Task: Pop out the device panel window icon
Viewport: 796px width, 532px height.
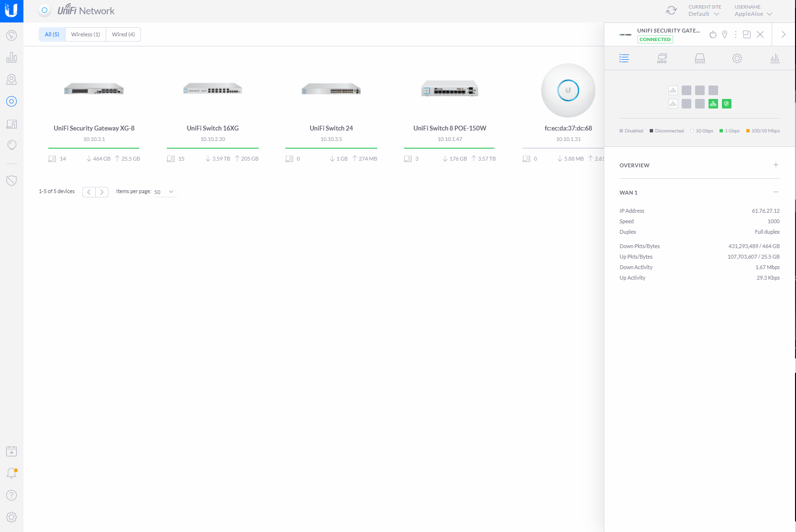Action: tap(747, 34)
